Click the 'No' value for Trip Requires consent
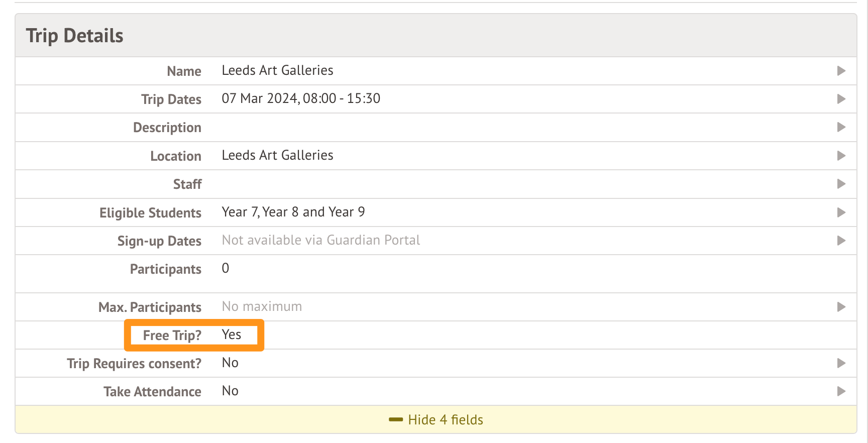Screen dimensions: 868x443 coord(230,363)
